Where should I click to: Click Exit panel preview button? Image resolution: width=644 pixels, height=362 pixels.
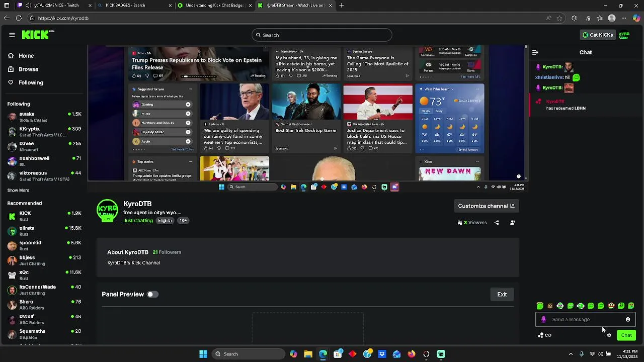click(502, 294)
